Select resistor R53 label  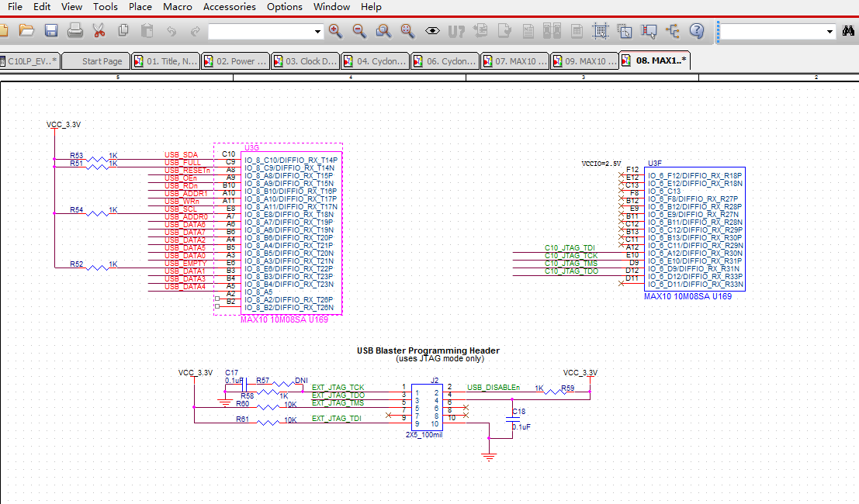click(76, 155)
